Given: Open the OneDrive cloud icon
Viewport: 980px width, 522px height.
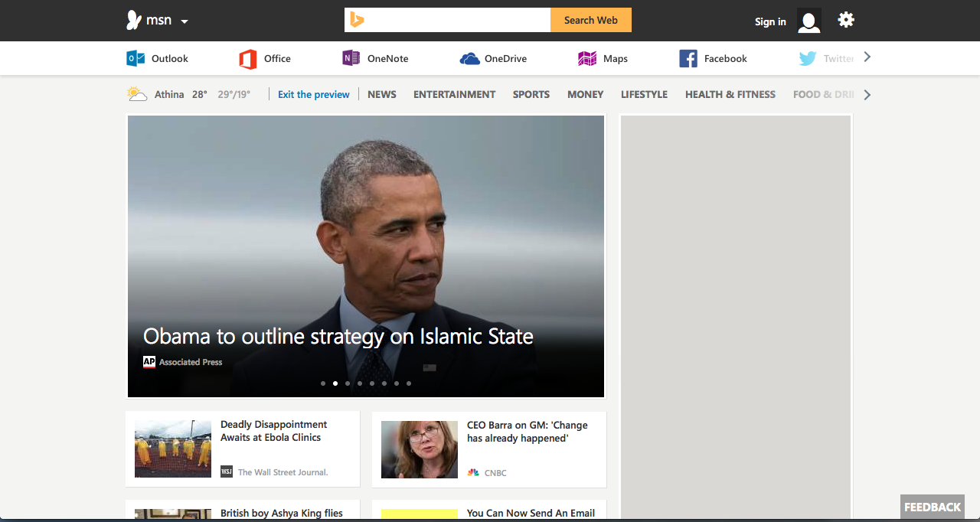Looking at the screenshot, I should pos(469,59).
